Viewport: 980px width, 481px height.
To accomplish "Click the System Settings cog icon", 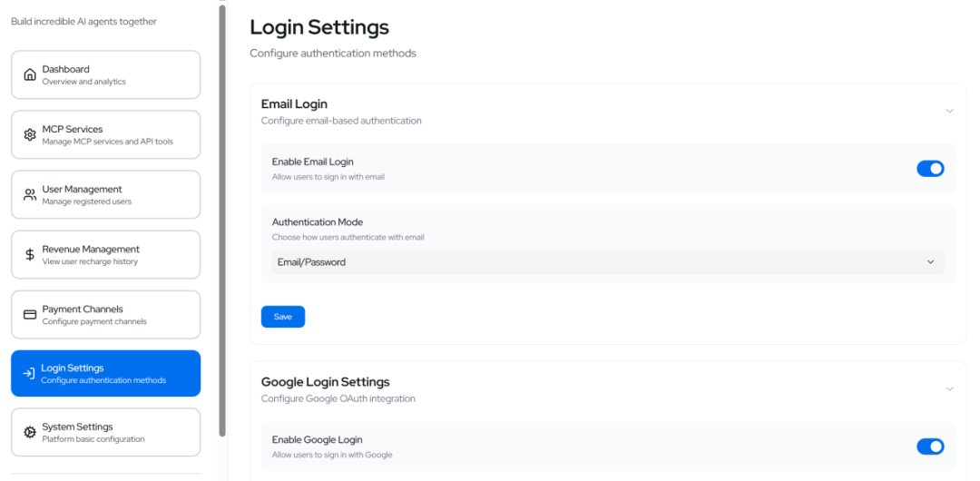I will [x=29, y=432].
